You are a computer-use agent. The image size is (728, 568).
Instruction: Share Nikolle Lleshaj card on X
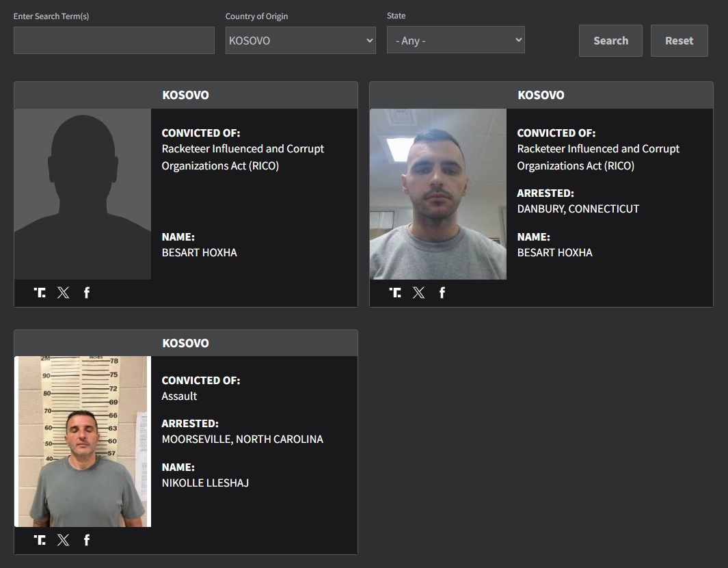pyautogui.click(x=64, y=540)
